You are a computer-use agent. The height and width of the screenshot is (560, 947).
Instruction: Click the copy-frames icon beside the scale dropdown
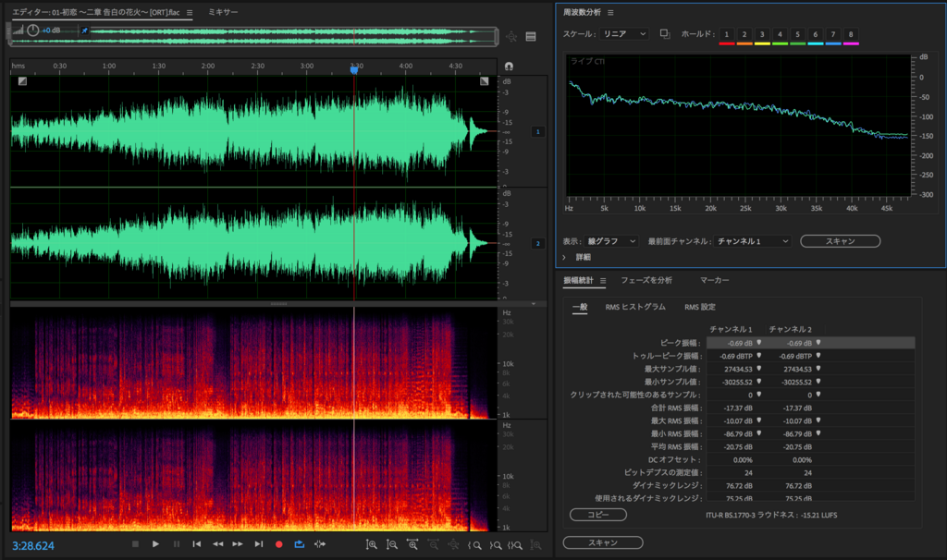coord(665,34)
